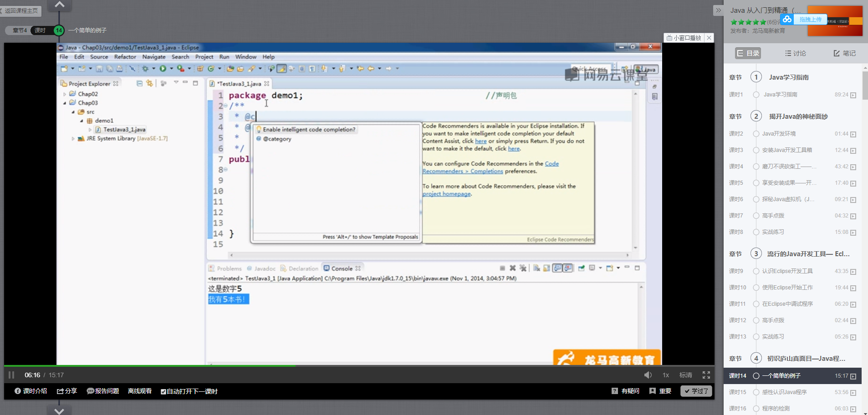Image resolution: width=868 pixels, height=415 pixels.
Task: Click 返回课程主页 to return to course
Action: pyautogui.click(x=21, y=10)
